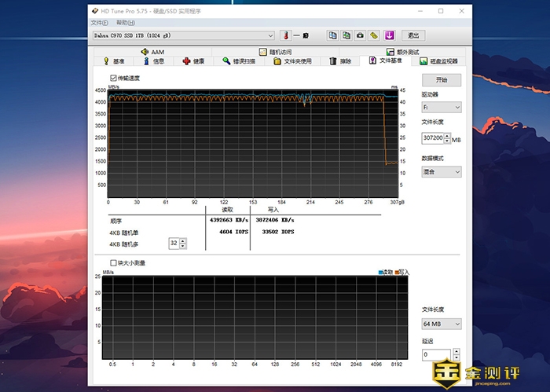The width and height of the screenshot is (550, 392).
Task: Click the 退出 button
Action: pyautogui.click(x=413, y=35)
